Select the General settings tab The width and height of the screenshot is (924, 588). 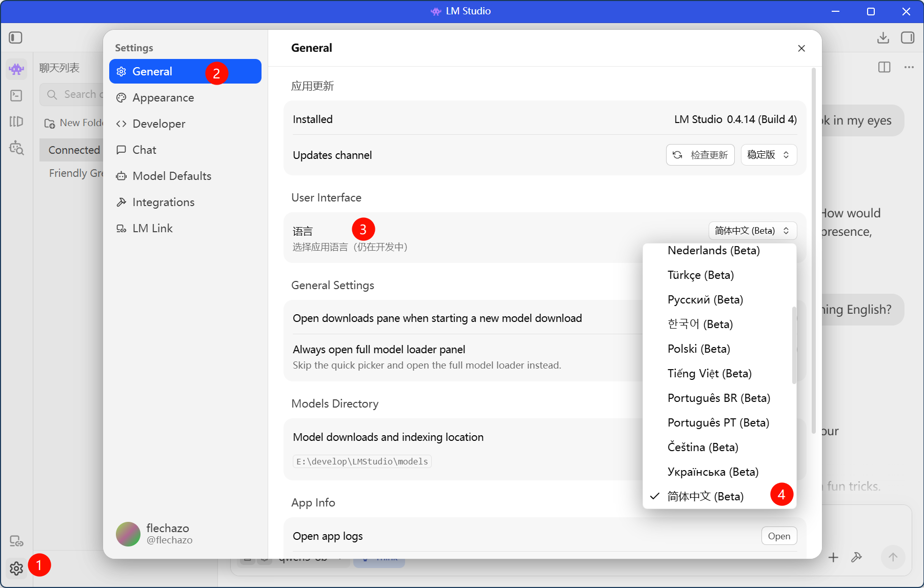click(185, 71)
